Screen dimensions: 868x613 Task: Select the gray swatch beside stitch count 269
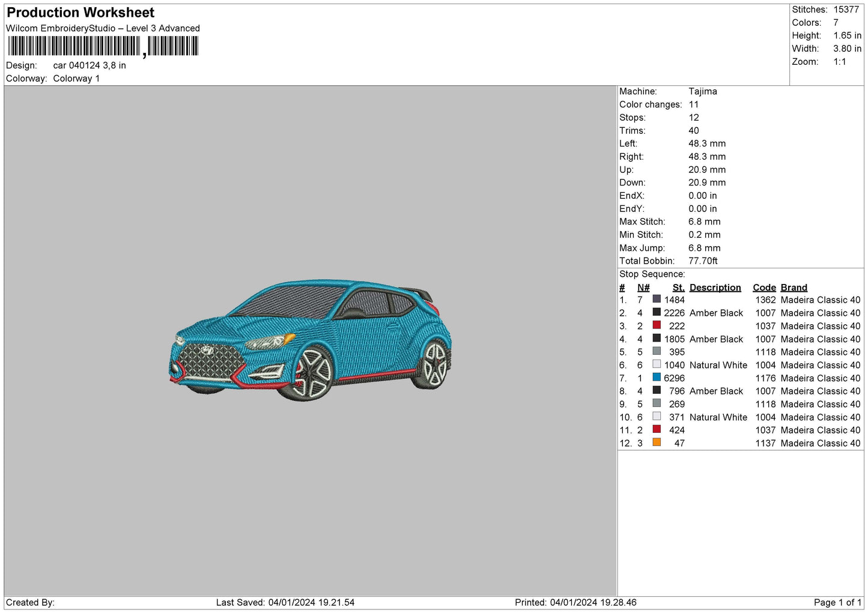tap(657, 403)
